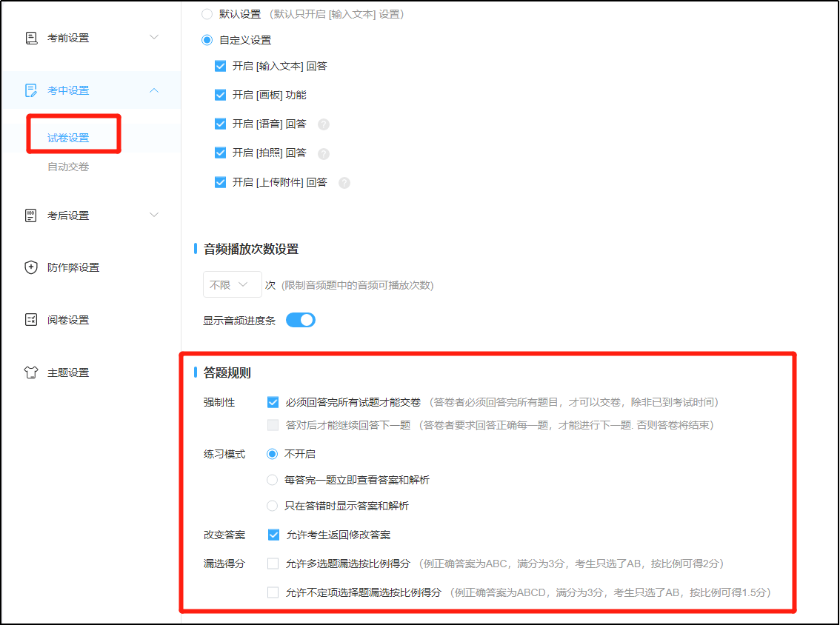Click the 考后设置 sidebar icon
This screenshot has height=625, width=840.
pos(31,215)
